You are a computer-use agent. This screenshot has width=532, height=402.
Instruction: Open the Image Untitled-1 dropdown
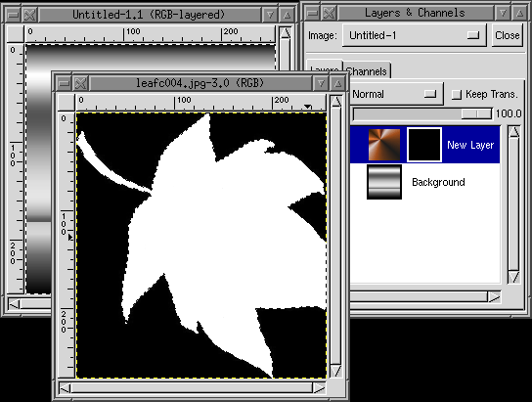coord(415,35)
